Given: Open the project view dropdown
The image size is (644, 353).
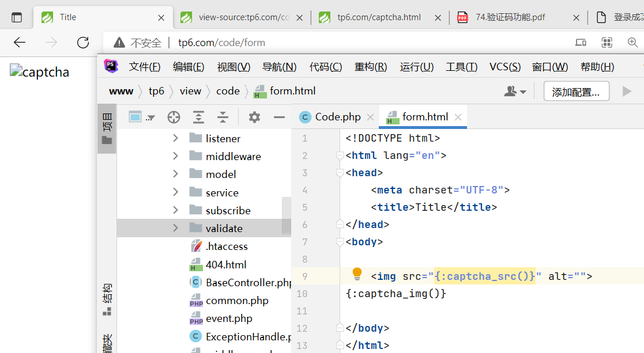Looking at the screenshot, I should click(142, 117).
